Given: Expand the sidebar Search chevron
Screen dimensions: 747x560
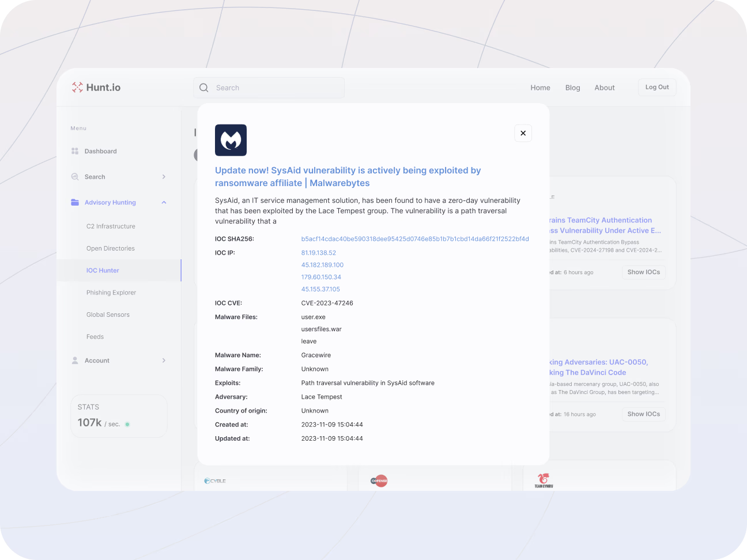Looking at the screenshot, I should point(164,177).
